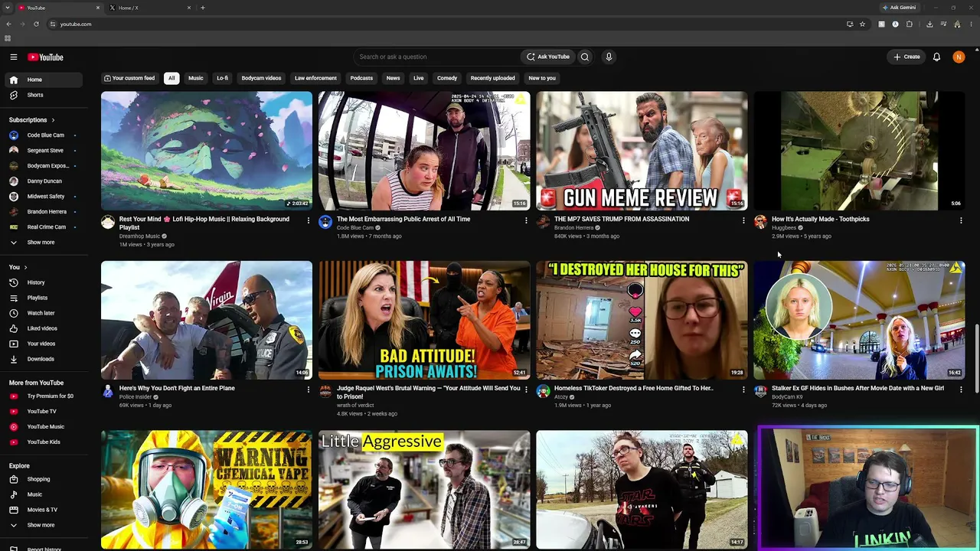
Task: Click Try Premium for $0
Action: pos(43,396)
